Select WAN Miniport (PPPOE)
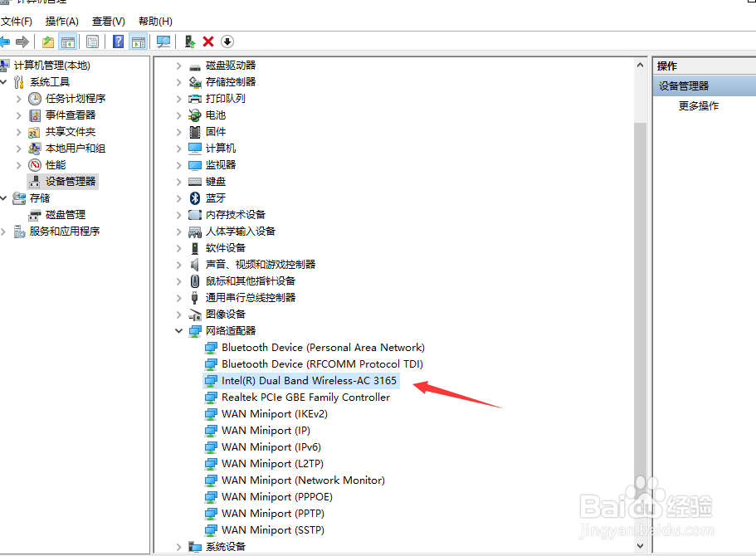 [x=276, y=497]
